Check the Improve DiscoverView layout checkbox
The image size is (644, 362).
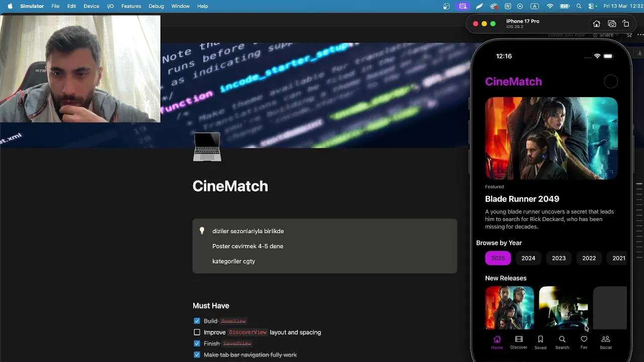pyautogui.click(x=197, y=332)
